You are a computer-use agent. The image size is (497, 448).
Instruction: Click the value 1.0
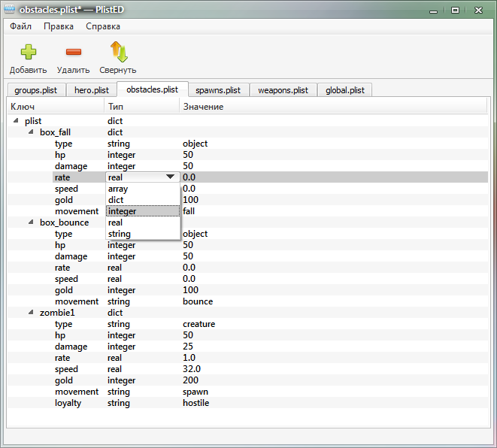click(x=189, y=358)
